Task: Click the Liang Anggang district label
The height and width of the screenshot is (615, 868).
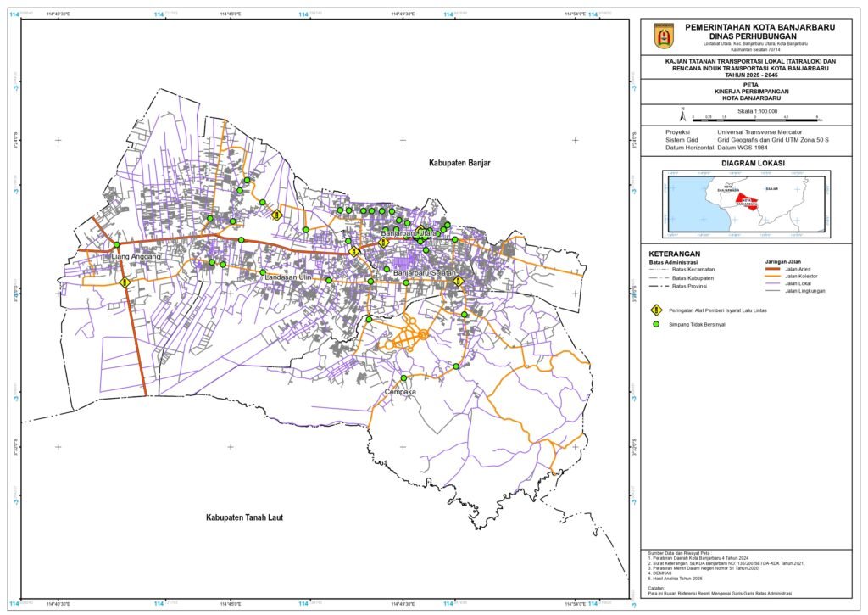Action: pos(136,257)
